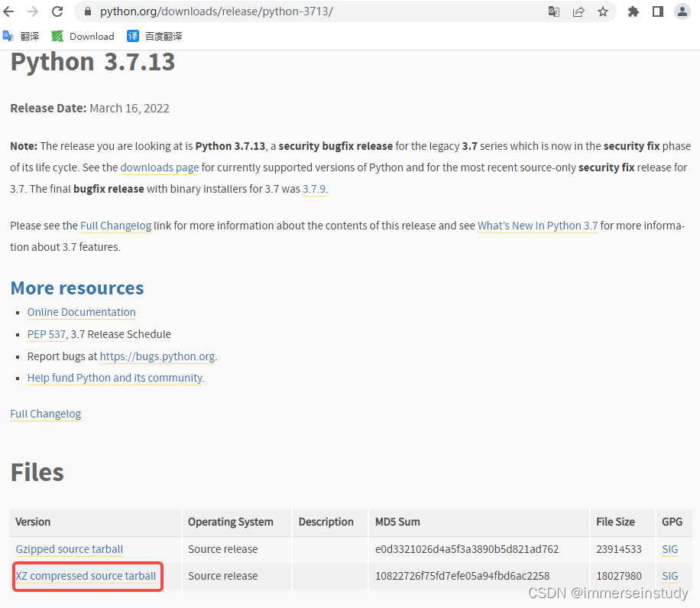This screenshot has width=700, height=608.
Task: Open the 3.7.9 release link
Action: (x=314, y=189)
